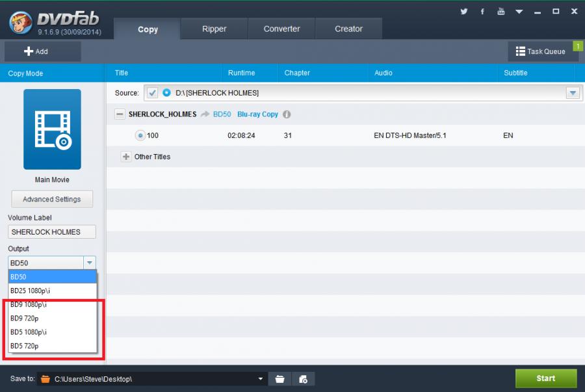Open the folder browse icon for Save to
585x392 pixels.
pyautogui.click(x=279, y=379)
